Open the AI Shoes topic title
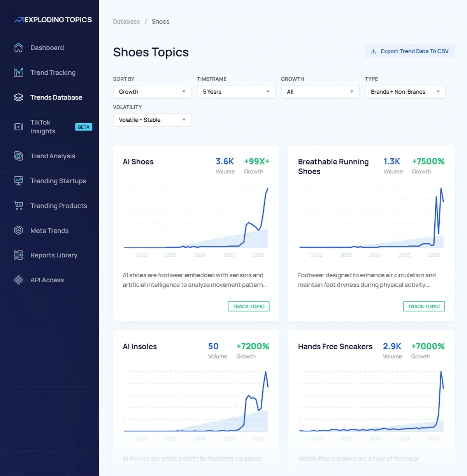467x476 pixels. point(138,162)
